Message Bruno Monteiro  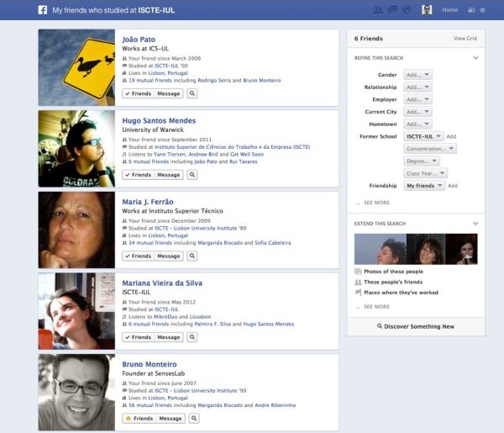tap(171, 419)
